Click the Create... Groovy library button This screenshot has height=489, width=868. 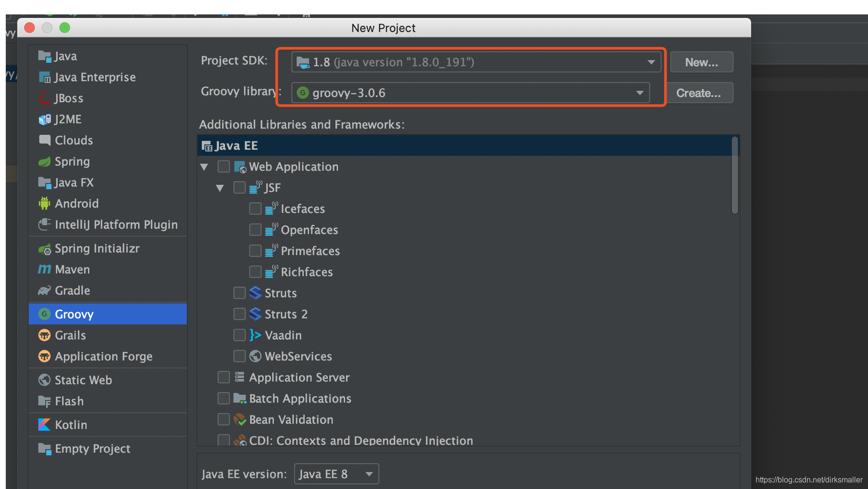click(x=699, y=93)
